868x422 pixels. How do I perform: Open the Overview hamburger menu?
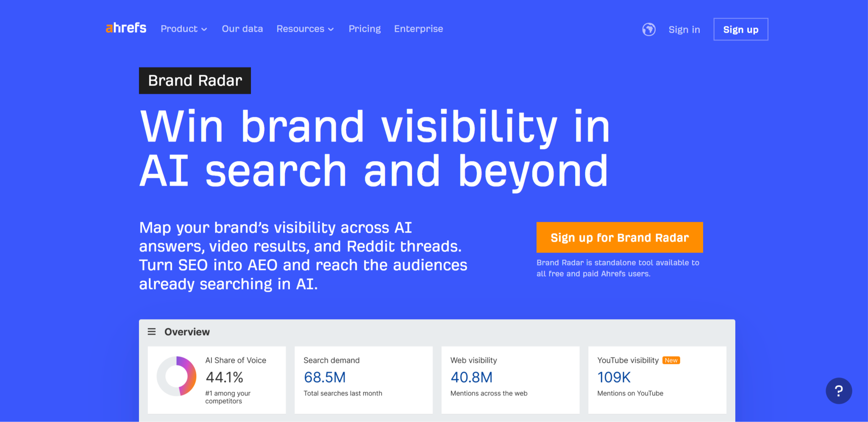coord(151,332)
